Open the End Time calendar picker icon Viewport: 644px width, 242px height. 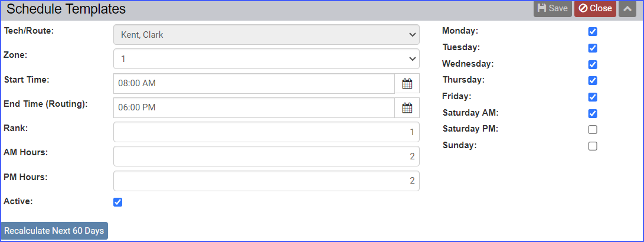point(407,108)
